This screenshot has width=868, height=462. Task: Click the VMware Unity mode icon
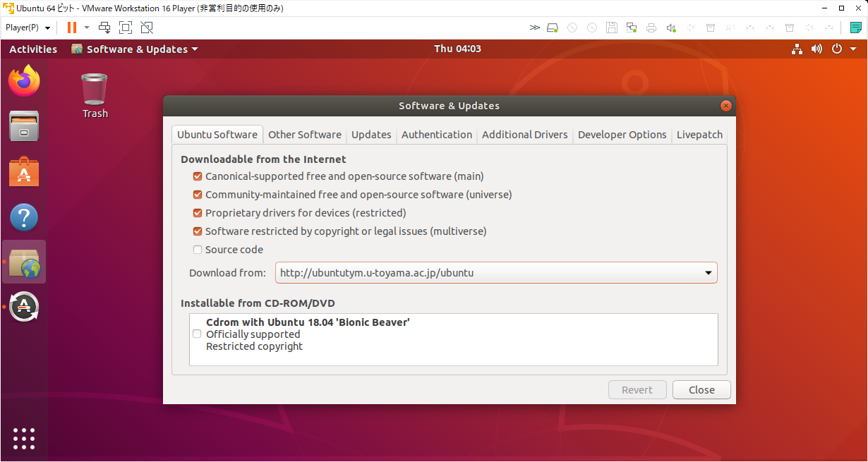tap(147, 28)
